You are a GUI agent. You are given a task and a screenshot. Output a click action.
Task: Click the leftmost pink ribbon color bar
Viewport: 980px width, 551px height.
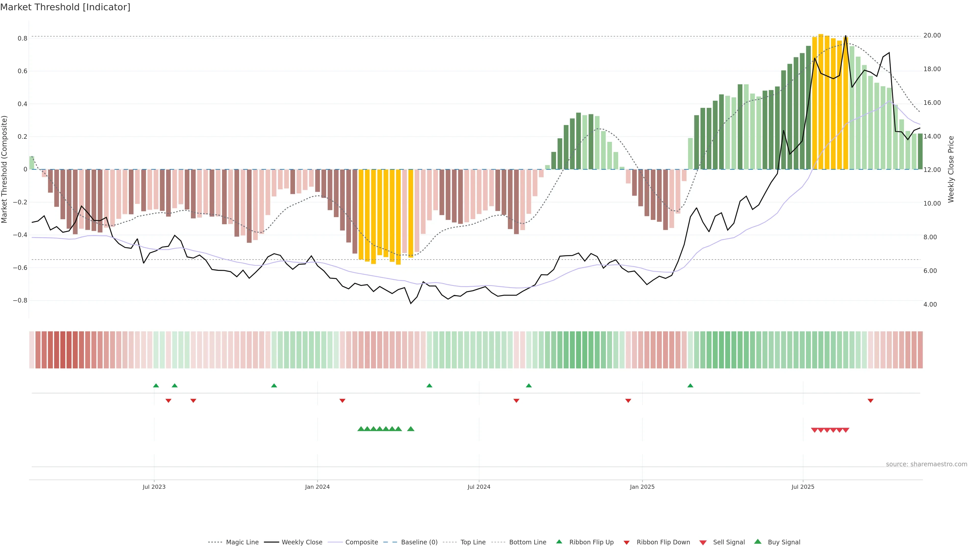click(x=32, y=350)
